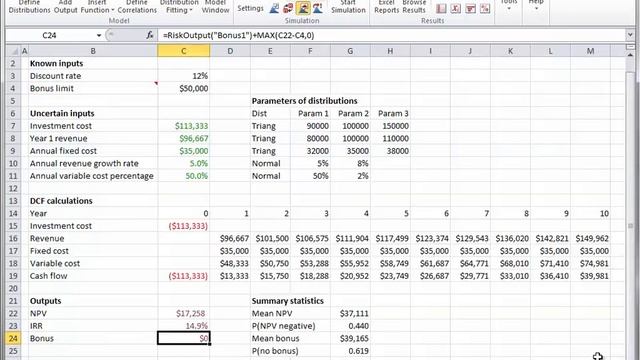
Task: Select Mean NPV value $37,111
Action: [350, 313]
